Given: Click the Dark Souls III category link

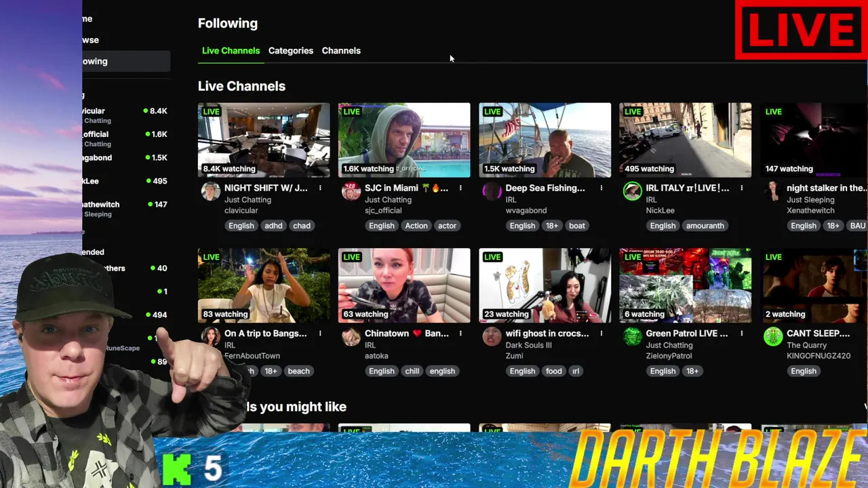Looking at the screenshot, I should tap(529, 345).
